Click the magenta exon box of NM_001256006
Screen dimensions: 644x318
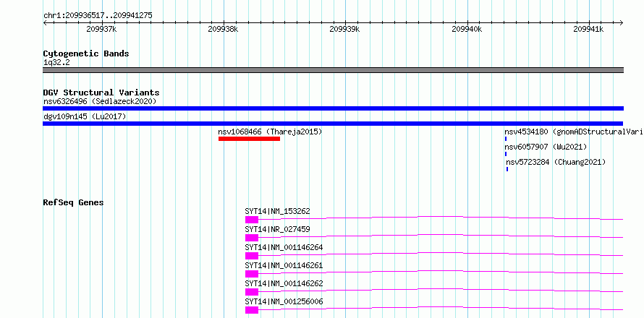coord(252,310)
